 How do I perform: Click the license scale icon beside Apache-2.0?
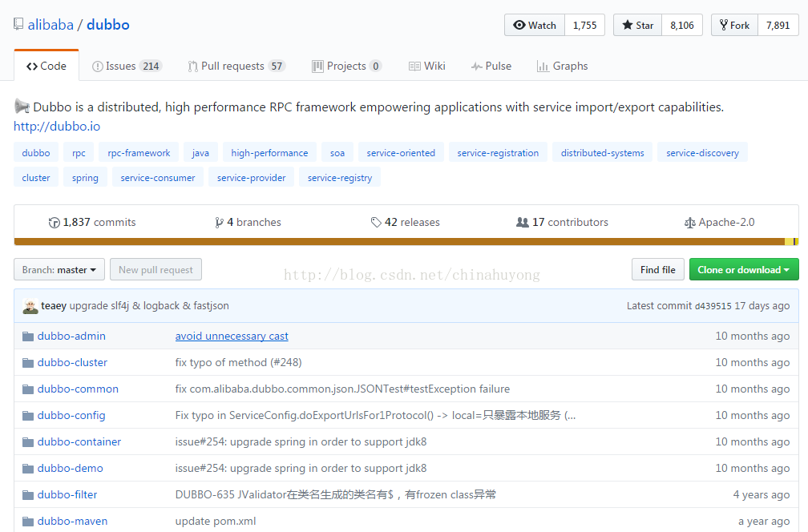coord(689,223)
